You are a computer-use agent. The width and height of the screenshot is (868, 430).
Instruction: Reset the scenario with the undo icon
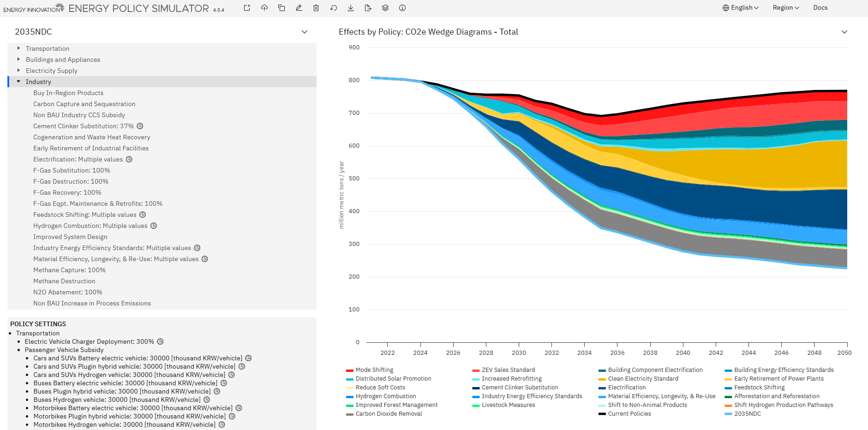click(333, 8)
